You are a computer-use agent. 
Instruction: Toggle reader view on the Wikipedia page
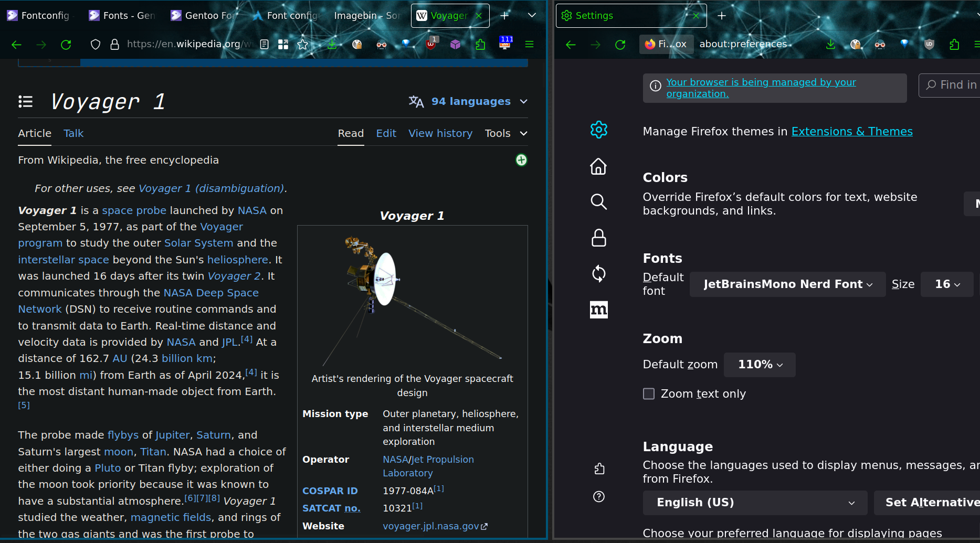(265, 45)
